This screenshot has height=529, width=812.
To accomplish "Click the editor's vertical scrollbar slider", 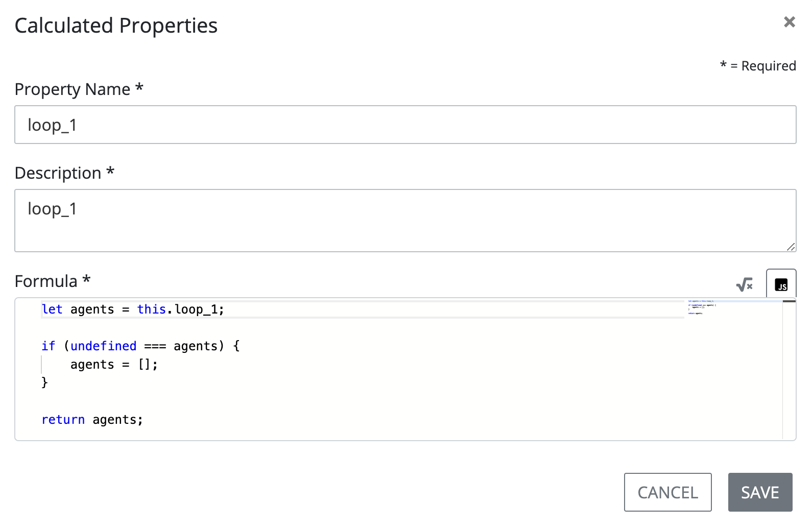I will click(x=789, y=301).
